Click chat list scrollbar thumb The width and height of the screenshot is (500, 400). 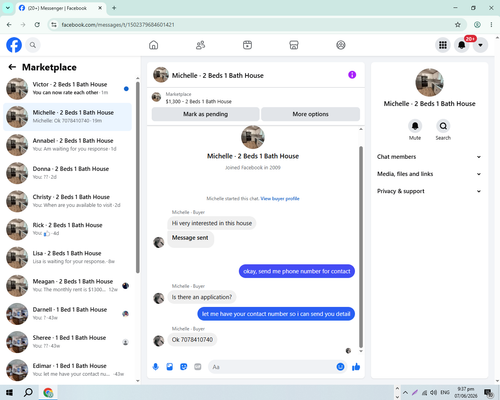pyautogui.click(x=137, y=177)
